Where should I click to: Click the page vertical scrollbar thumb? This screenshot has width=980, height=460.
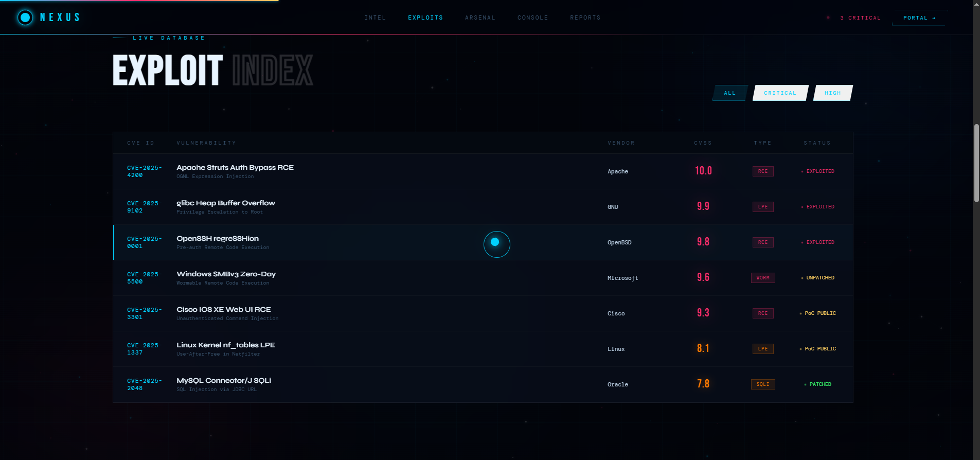pos(976,163)
